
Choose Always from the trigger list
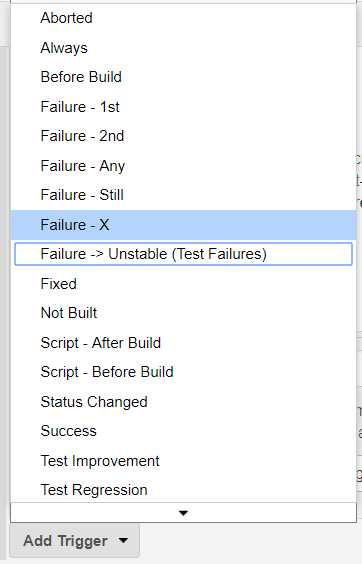(184, 48)
